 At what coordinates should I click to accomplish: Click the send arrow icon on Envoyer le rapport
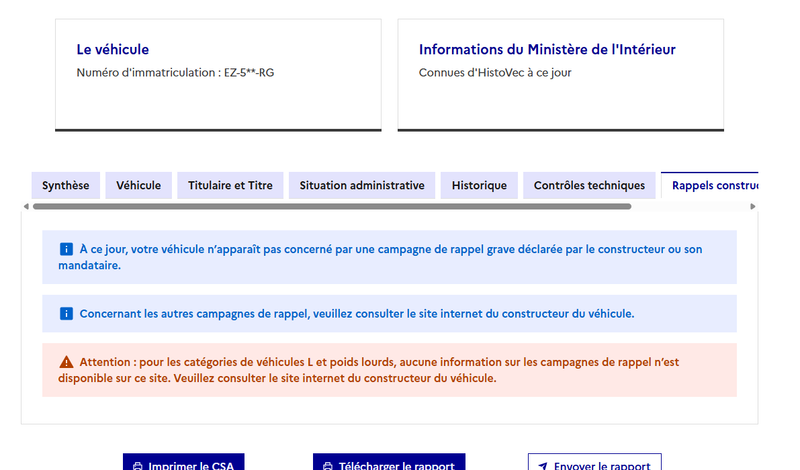[543, 466]
